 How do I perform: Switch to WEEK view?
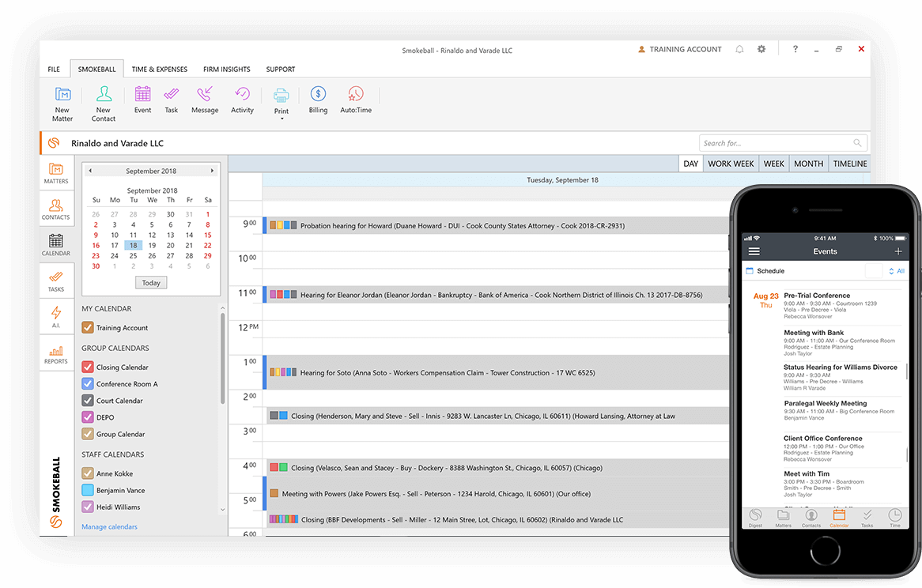774,164
